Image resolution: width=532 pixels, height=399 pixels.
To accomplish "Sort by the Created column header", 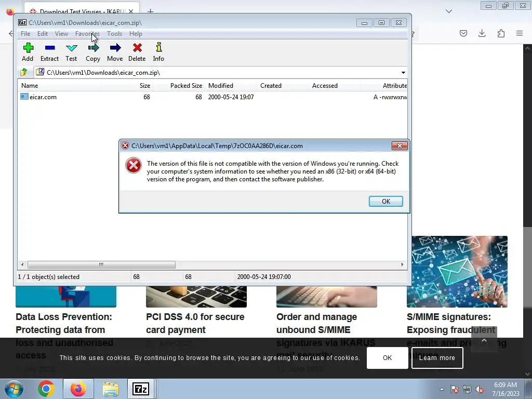I will pyautogui.click(x=283, y=86).
